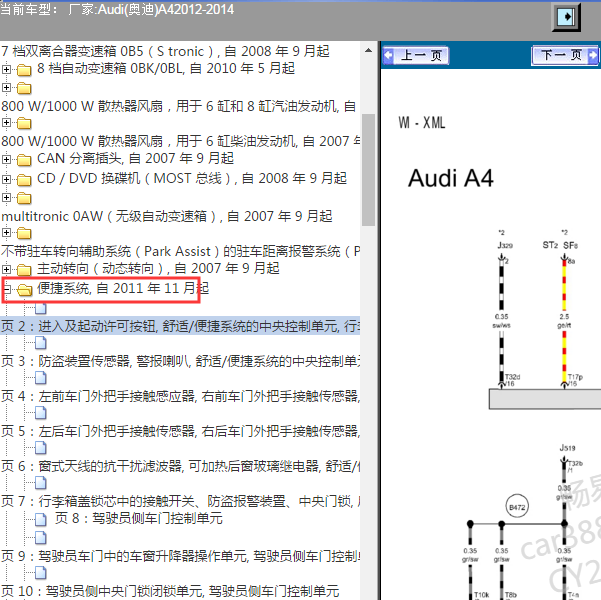
Task: Open 页 7：行李箱盖锁芯中的接触开关
Action: (x=180, y=501)
